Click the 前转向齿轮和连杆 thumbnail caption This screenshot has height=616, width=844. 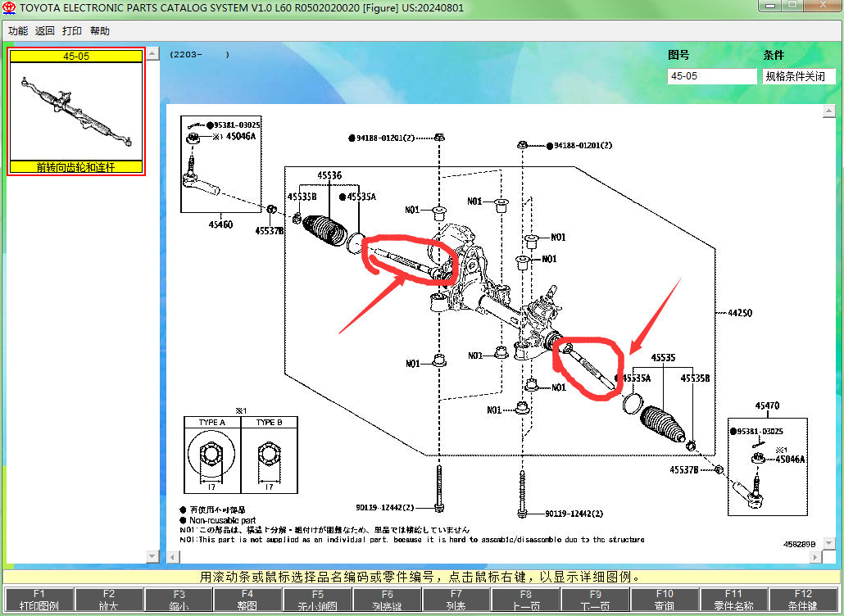point(76,167)
